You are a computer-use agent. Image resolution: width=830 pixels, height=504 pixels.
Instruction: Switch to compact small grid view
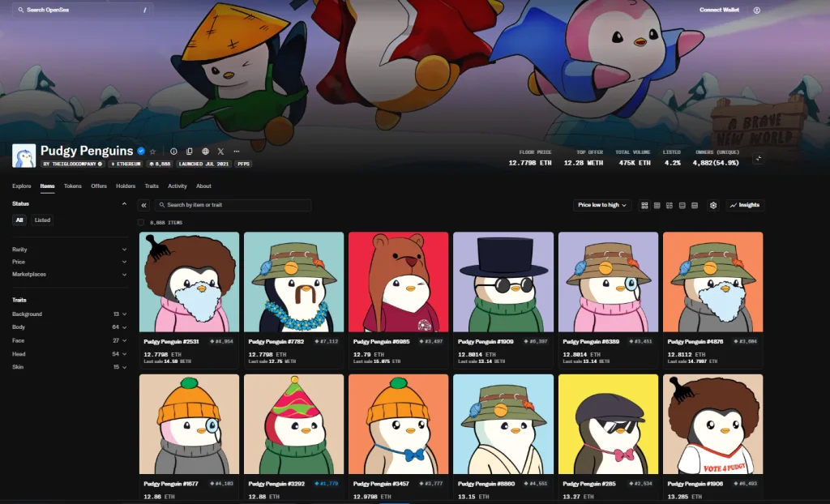[657, 206]
